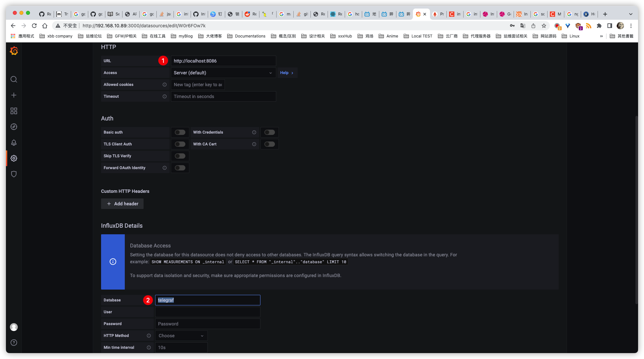
Task: Click the Database telegraf field
Action: [x=207, y=300]
